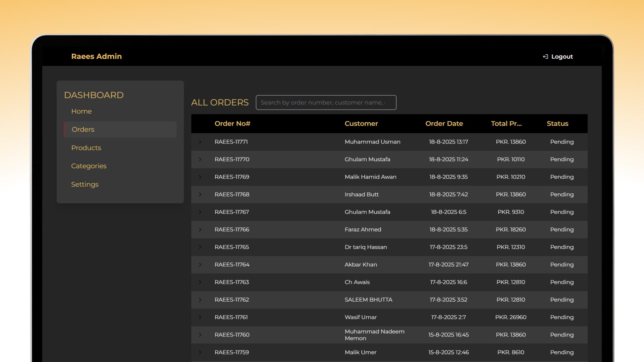
Task: Click the Logout button text
Action: (562, 57)
